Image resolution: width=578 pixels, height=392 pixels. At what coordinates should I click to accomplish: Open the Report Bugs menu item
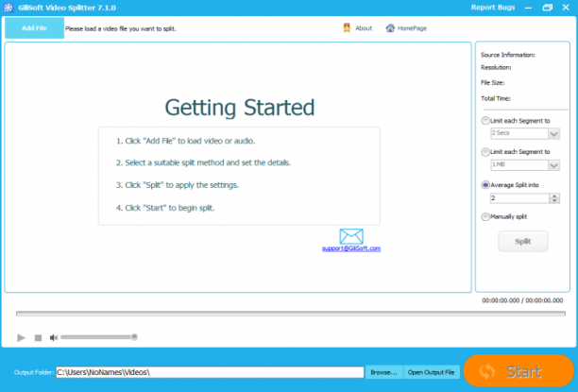[493, 8]
